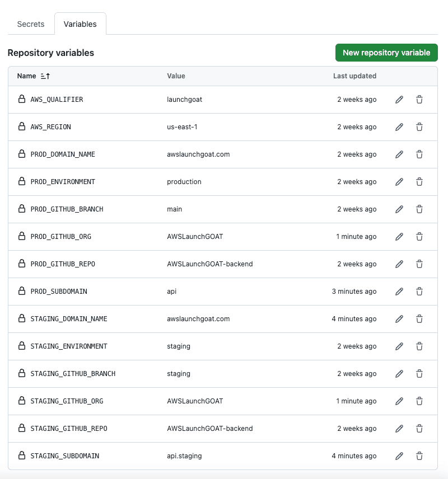This screenshot has width=448, height=479.
Task: Delete the PROD_SUBDOMAIN variable
Action: [419, 292]
